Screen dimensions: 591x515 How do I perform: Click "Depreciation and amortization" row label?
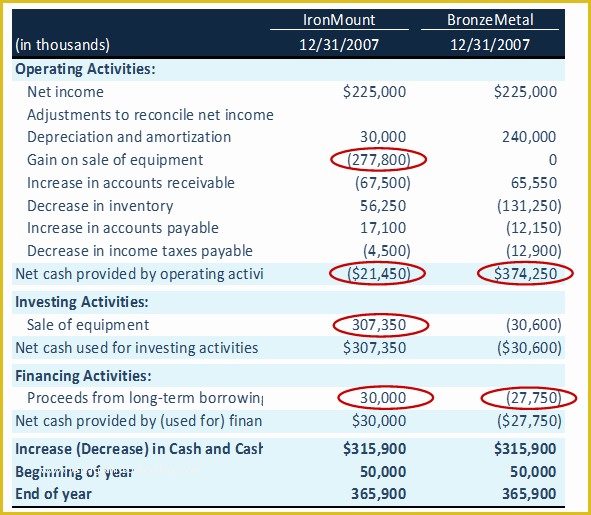(129, 137)
